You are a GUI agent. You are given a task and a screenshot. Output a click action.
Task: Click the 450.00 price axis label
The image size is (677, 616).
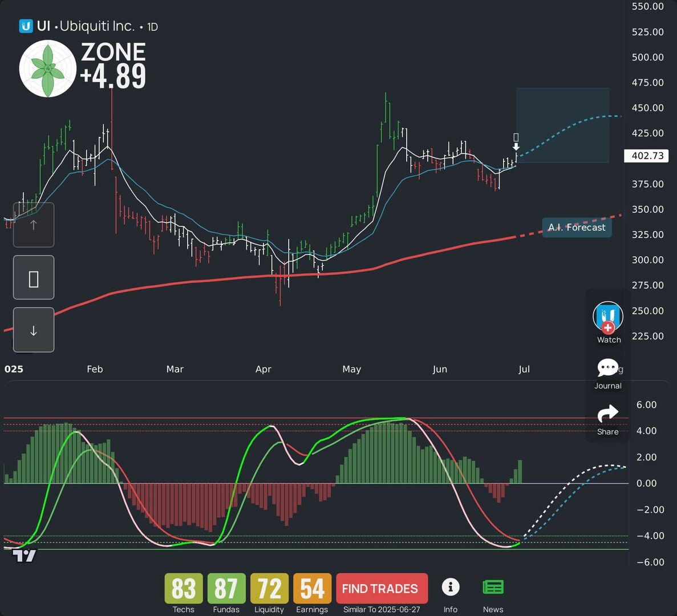coord(648,107)
